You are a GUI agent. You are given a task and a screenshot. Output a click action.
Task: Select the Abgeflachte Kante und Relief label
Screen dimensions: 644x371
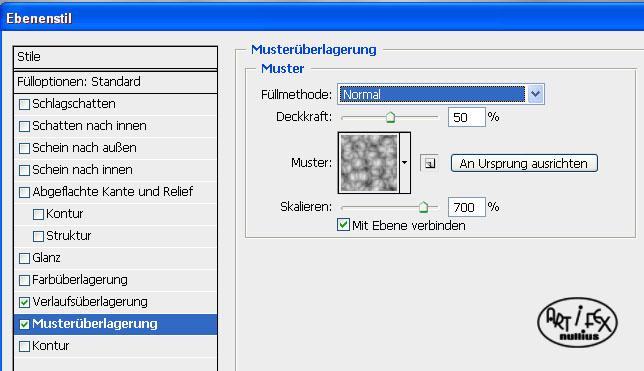pos(113,192)
